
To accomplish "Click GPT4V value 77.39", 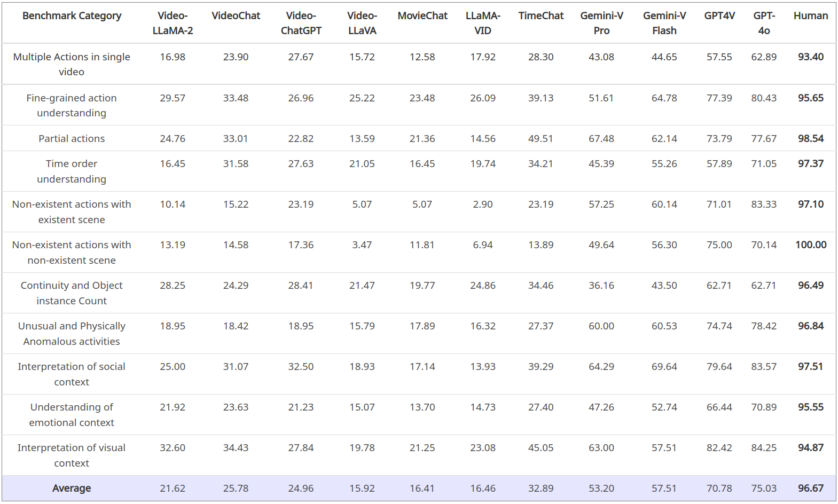I will (x=719, y=98).
